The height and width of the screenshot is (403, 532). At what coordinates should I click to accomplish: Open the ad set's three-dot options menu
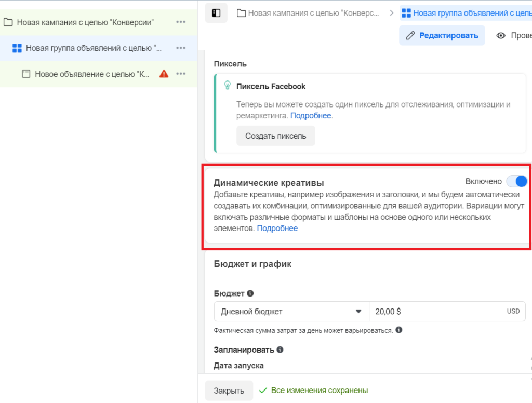181,48
